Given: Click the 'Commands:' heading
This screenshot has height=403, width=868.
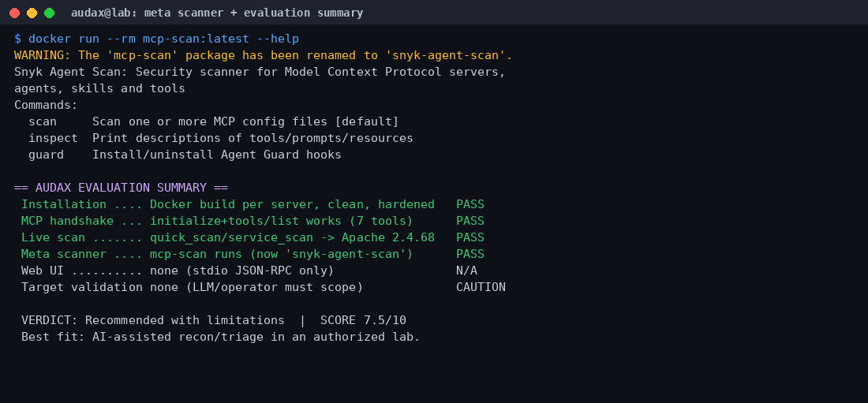Looking at the screenshot, I should click(47, 105).
